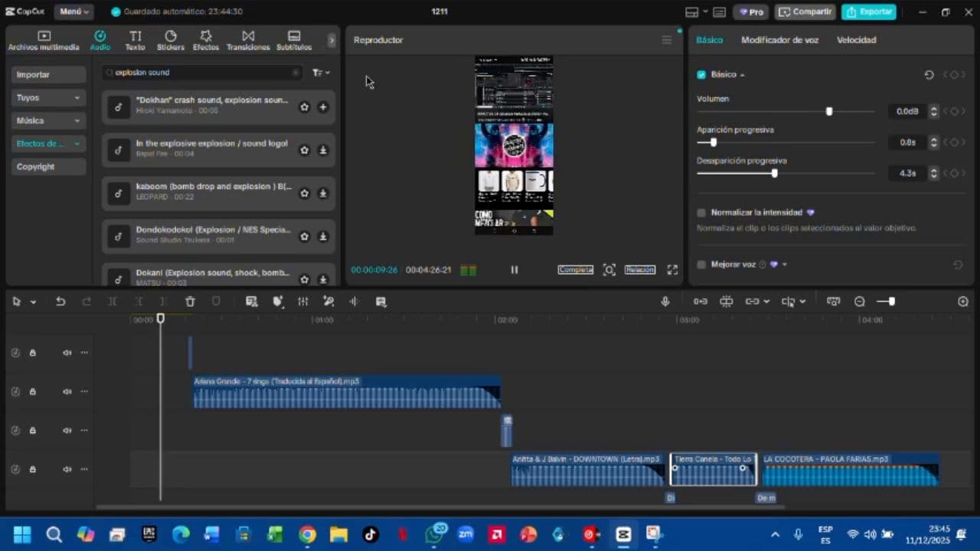Screen dimensions: 980x551
Task: Enter fullscreen preview in the player
Action: (x=672, y=269)
